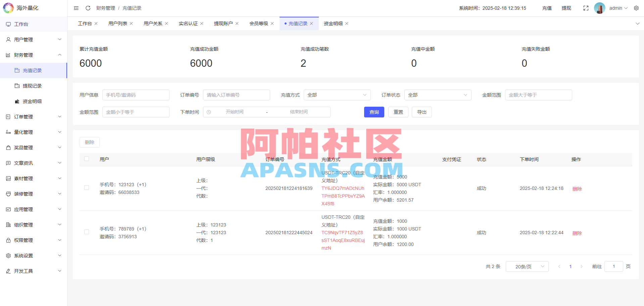Open the 订单管理 sidebar menu icon

point(8,116)
